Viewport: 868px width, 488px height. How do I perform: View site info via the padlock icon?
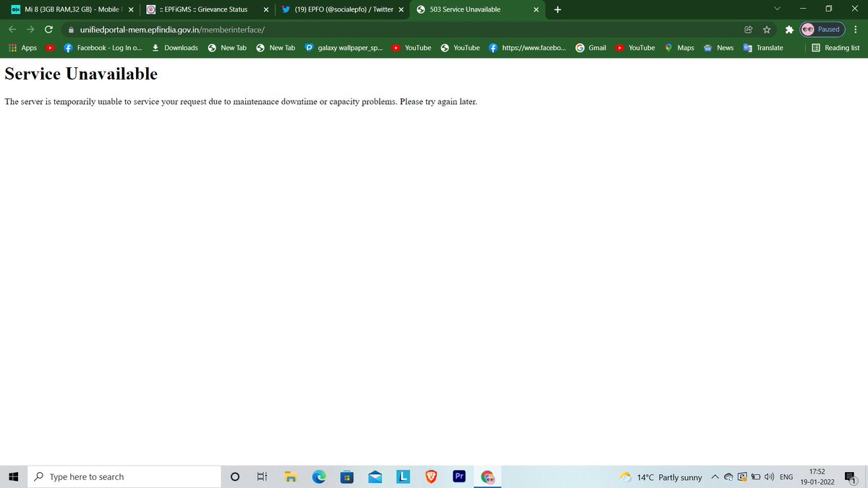(x=71, y=30)
